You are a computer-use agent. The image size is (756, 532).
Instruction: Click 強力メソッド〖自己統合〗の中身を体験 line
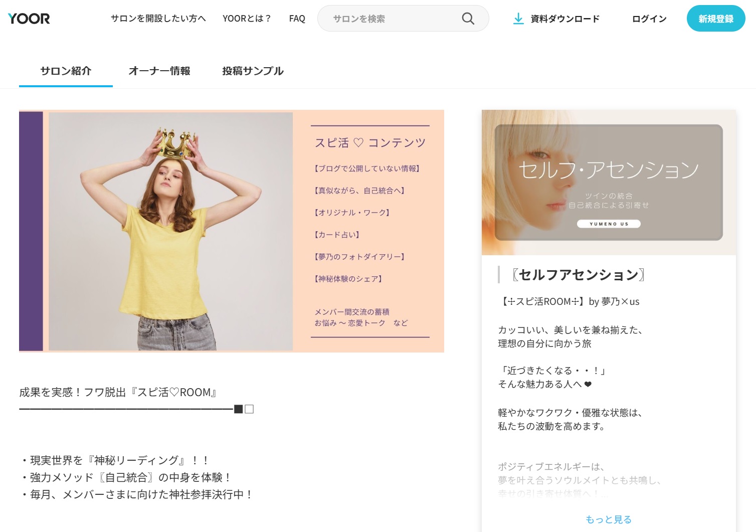[125, 477]
